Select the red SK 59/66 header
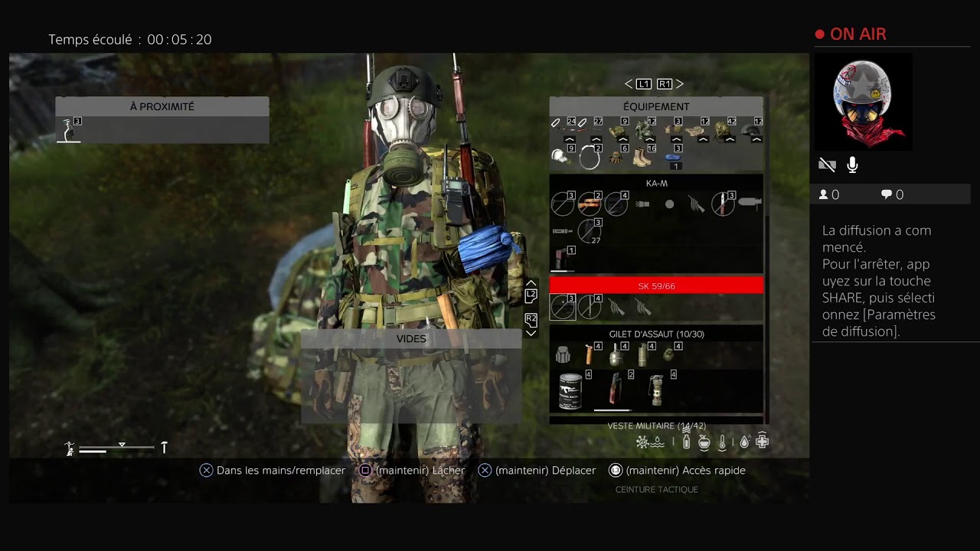 click(x=656, y=285)
